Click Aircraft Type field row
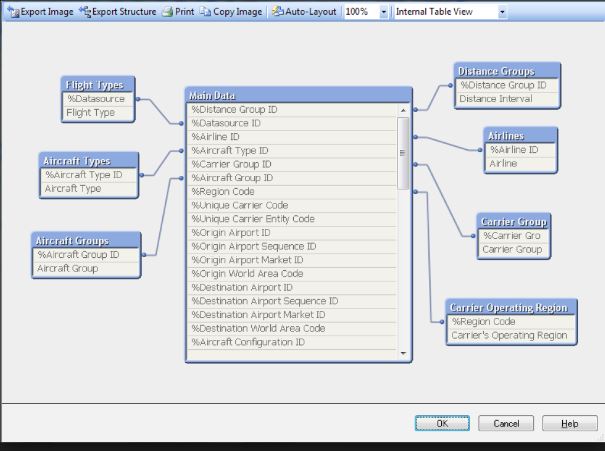 click(89, 189)
